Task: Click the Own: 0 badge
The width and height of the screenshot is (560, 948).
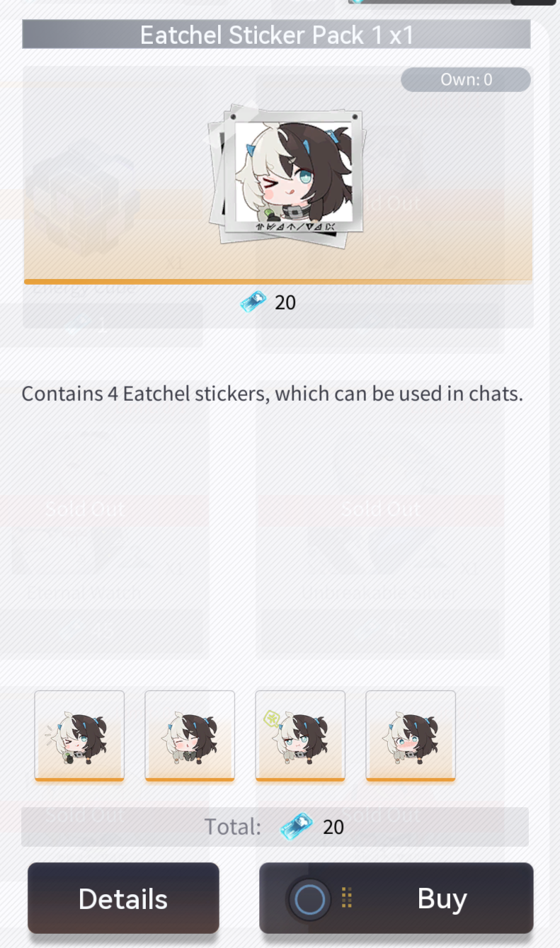Action: (466, 79)
